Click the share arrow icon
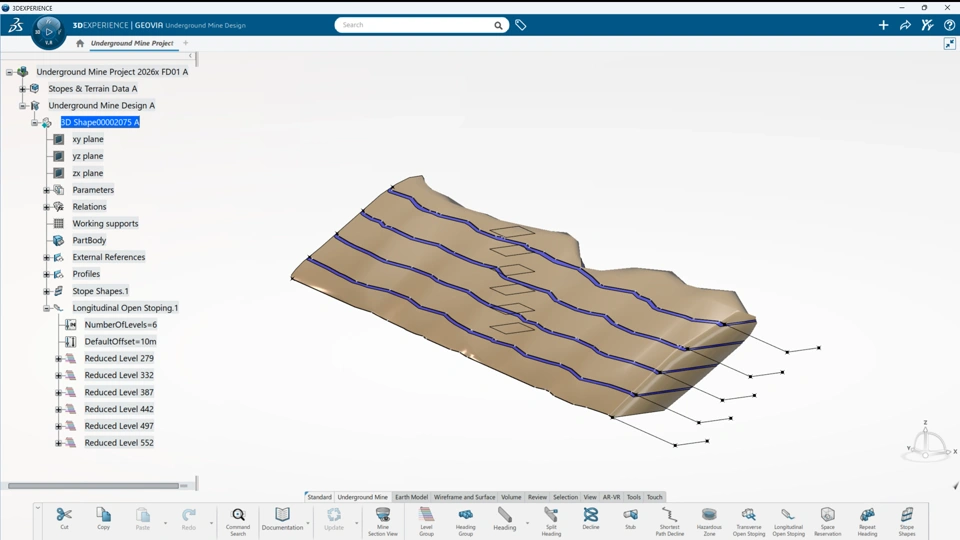The image size is (960, 540). 905,25
